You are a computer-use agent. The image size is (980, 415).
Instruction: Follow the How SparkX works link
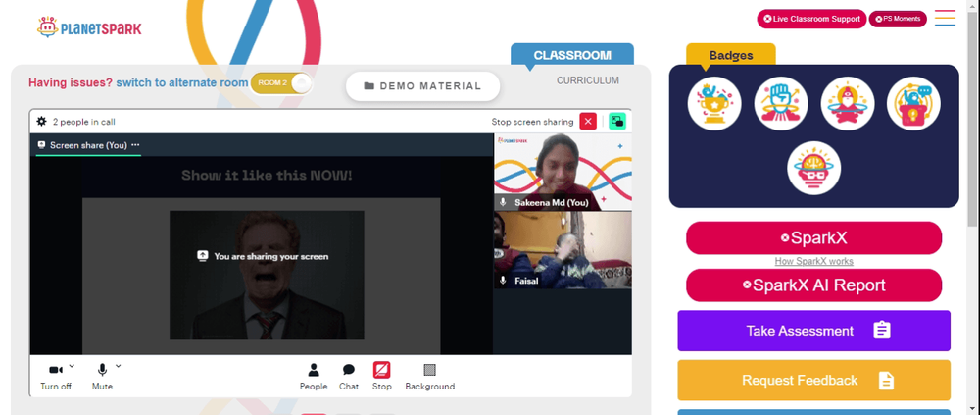point(813,262)
